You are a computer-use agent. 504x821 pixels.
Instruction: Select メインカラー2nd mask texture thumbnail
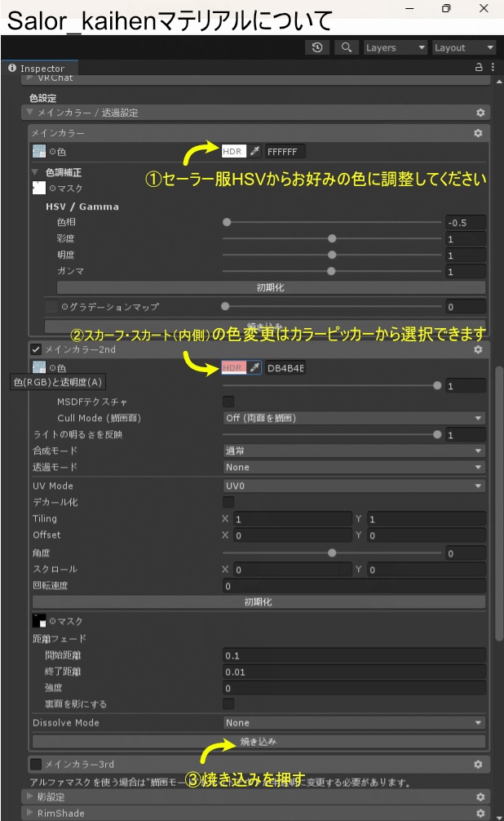pyautogui.click(x=39, y=621)
